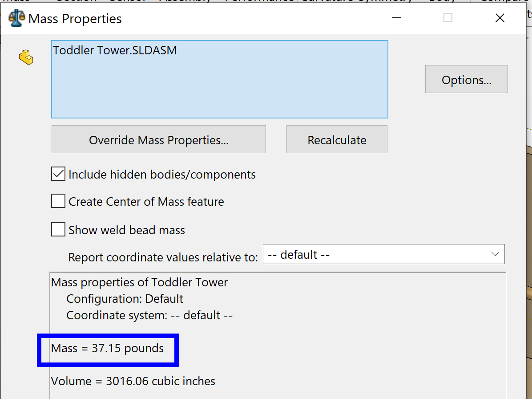Close the Mass Properties window
Screen dimensions: 532x399
tap(500, 18)
